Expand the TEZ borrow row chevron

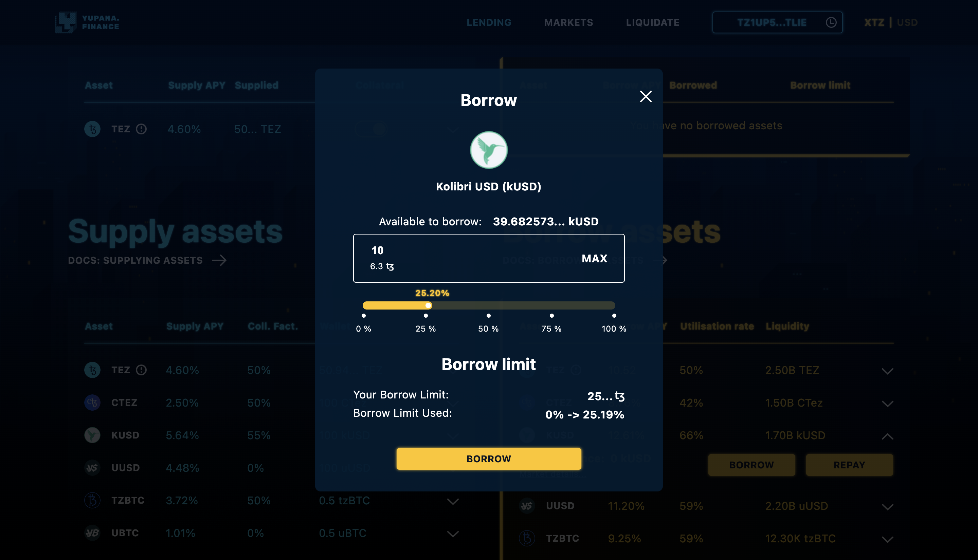(x=887, y=371)
